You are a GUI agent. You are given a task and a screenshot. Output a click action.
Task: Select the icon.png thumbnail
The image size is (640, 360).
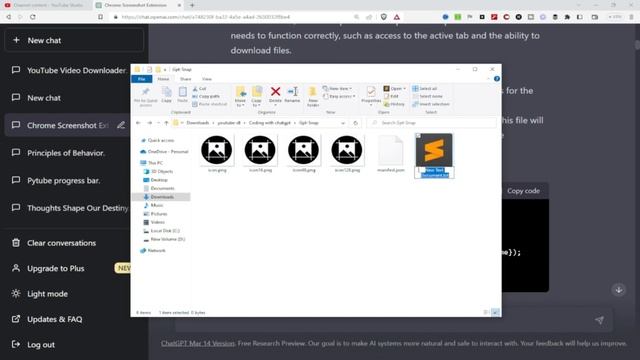(x=217, y=150)
